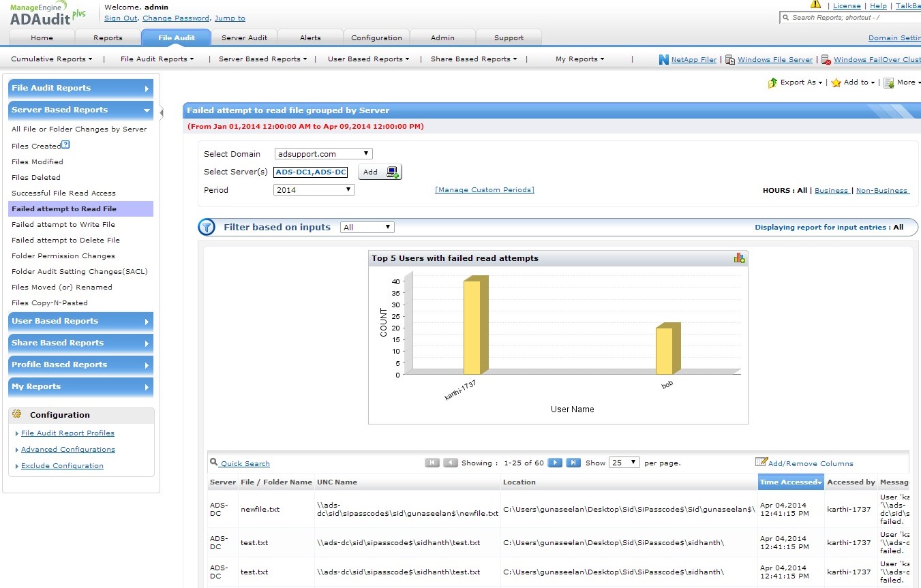This screenshot has height=588, width=921.
Task: Select Failed attempt to Write File report
Action: click(63, 224)
